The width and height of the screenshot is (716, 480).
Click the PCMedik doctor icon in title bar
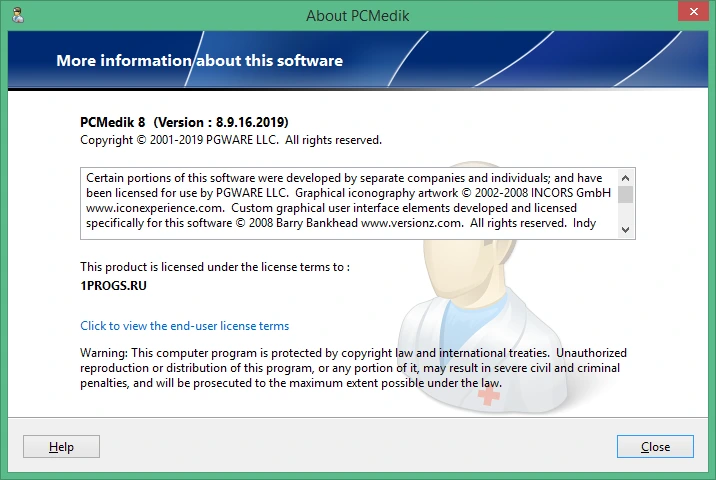point(18,15)
